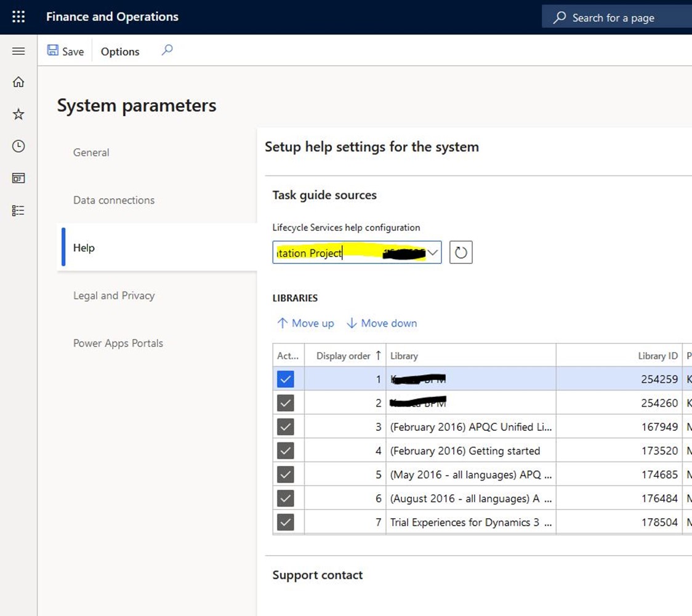Select the Help tab
This screenshot has height=616, width=692.
coord(84,247)
